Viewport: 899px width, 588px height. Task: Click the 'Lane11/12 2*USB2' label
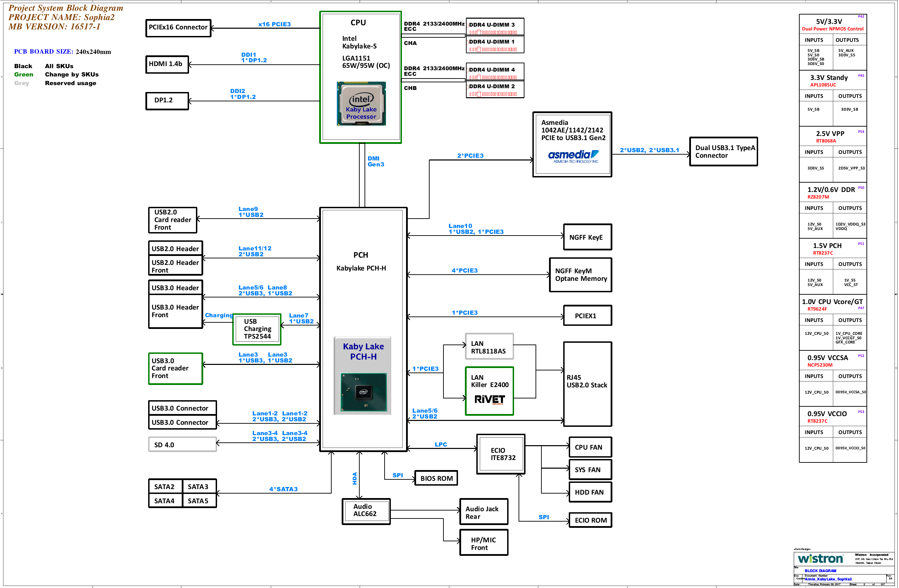(255, 251)
